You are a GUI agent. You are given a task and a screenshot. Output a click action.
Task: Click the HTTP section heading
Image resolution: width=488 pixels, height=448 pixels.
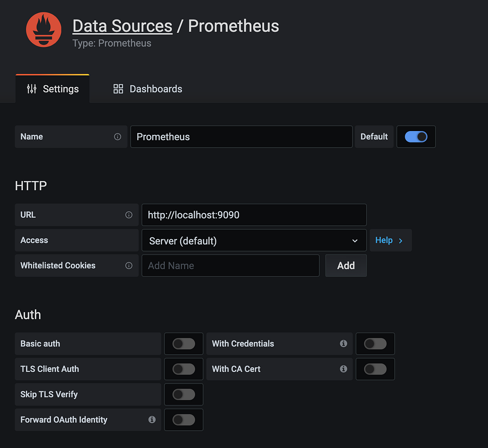click(31, 186)
